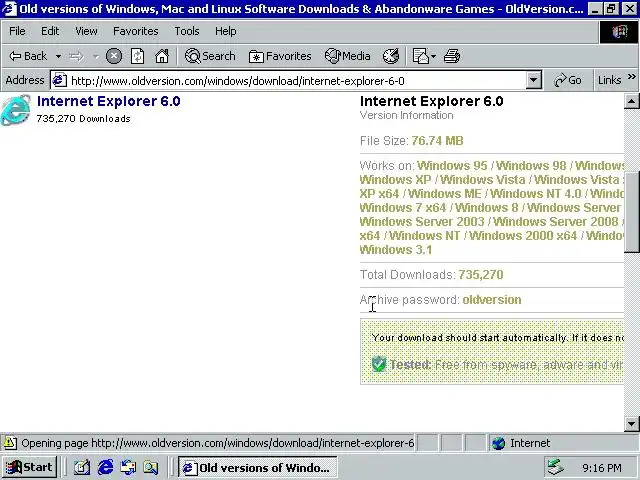Click the system tray network icon
The height and width of the screenshot is (480, 640).
(556, 467)
